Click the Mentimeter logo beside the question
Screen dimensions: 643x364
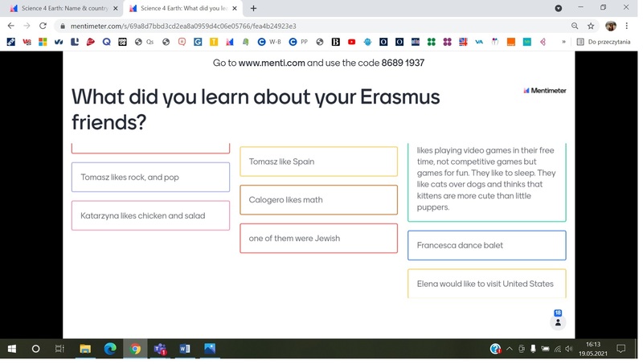coord(545,91)
